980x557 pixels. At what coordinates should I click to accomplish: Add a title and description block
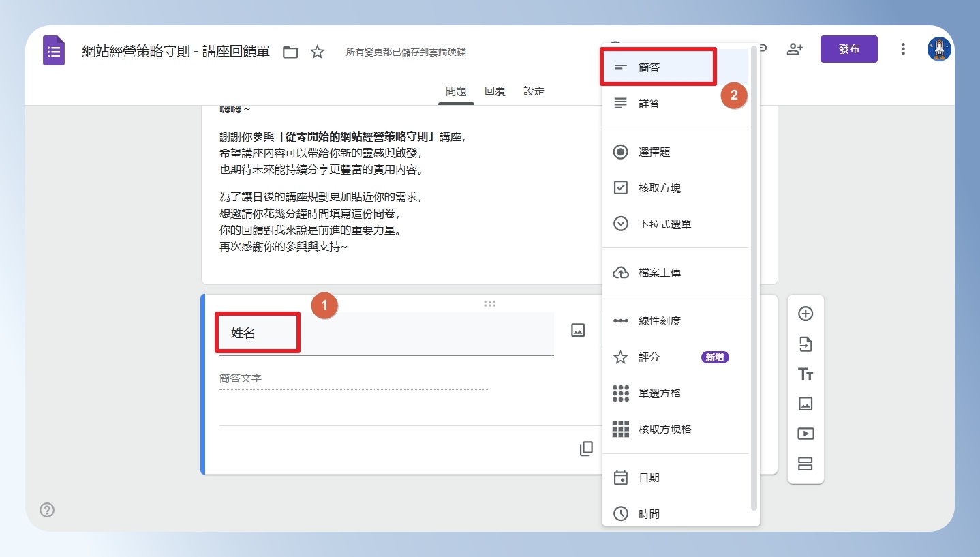(806, 374)
